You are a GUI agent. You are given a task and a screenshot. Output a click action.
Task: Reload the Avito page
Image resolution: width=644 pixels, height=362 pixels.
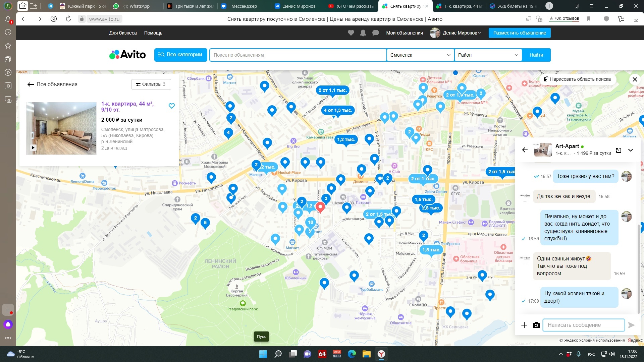(68, 19)
